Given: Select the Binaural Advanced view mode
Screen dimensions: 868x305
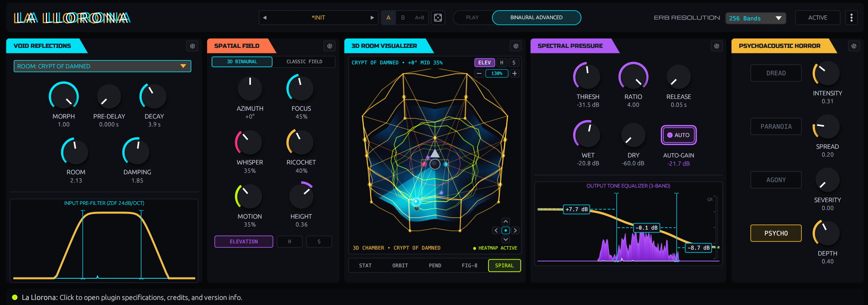Looking at the screenshot, I should (536, 18).
